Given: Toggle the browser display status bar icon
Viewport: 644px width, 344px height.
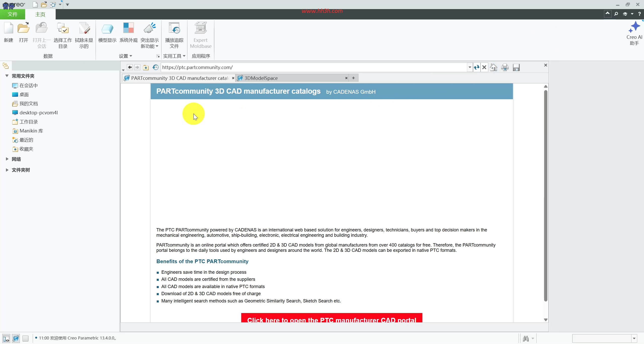Looking at the screenshot, I should pos(16,338).
